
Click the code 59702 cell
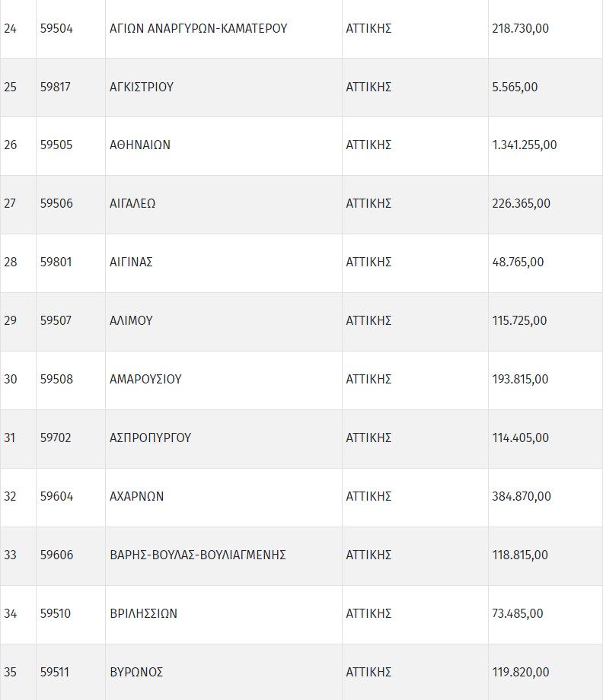[x=56, y=437]
